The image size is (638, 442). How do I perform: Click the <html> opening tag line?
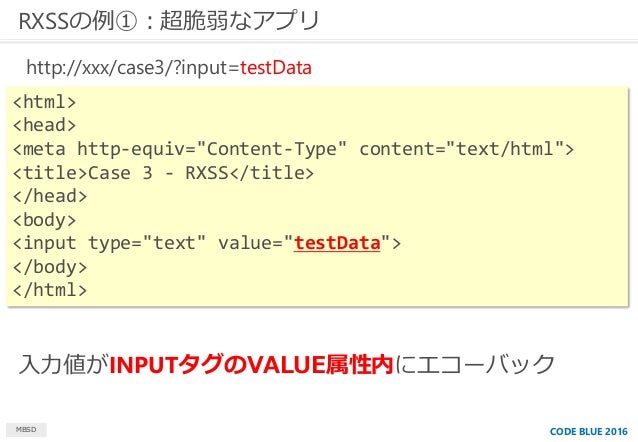point(44,102)
